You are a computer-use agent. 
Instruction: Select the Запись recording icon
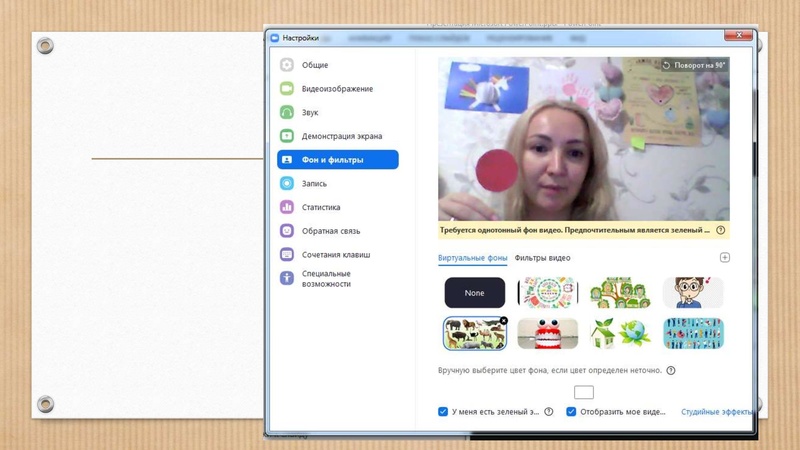pos(287,184)
